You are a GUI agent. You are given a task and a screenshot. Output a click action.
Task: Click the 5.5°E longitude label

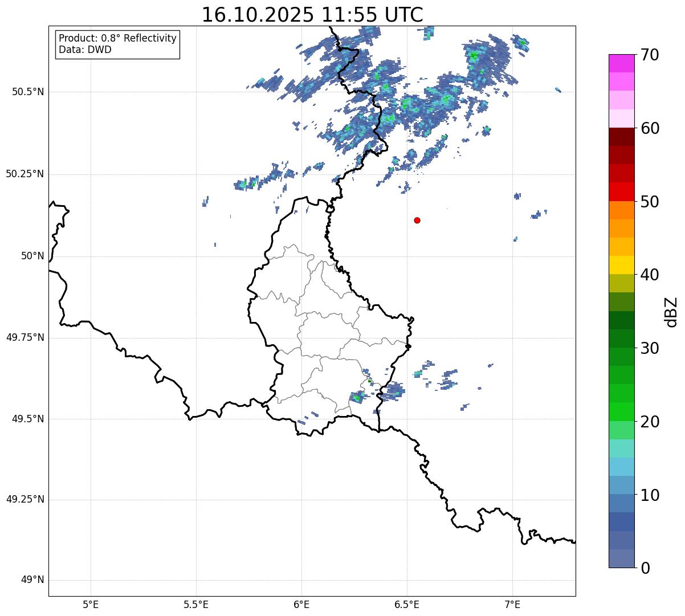coord(196,604)
